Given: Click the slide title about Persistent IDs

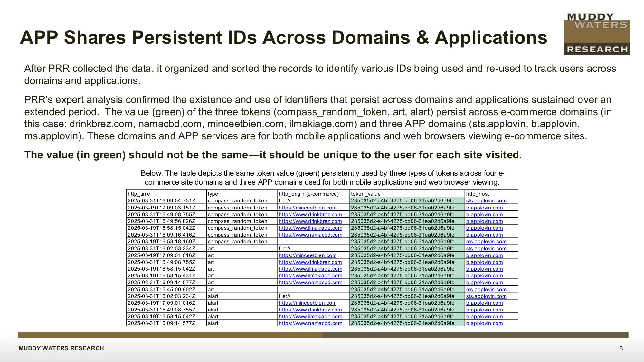Looking at the screenshot, I should click(x=283, y=37).
